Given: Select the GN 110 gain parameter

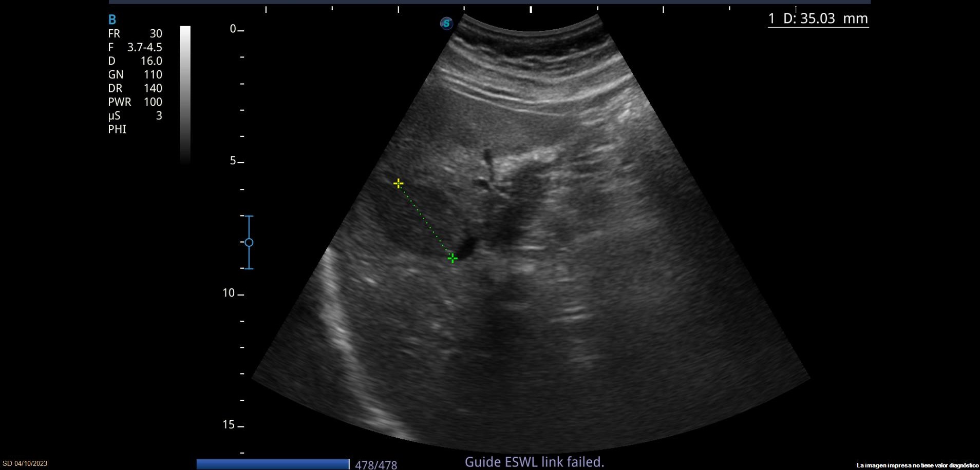Looking at the screenshot, I should pos(135,75).
